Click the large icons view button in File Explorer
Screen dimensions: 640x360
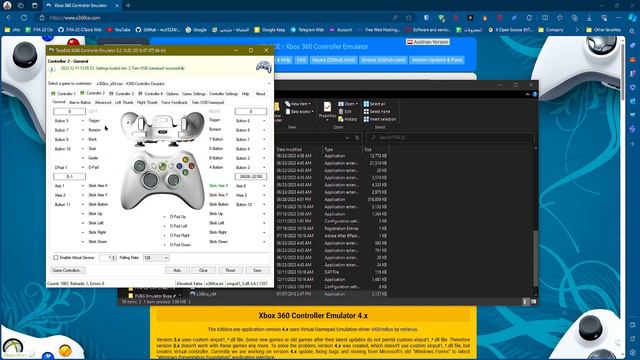[533, 302]
